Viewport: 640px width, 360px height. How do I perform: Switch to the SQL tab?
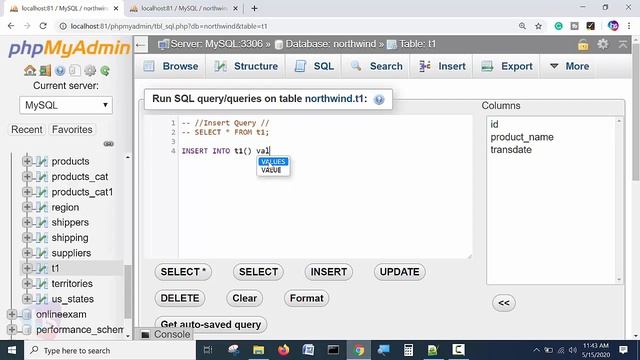(x=314, y=66)
